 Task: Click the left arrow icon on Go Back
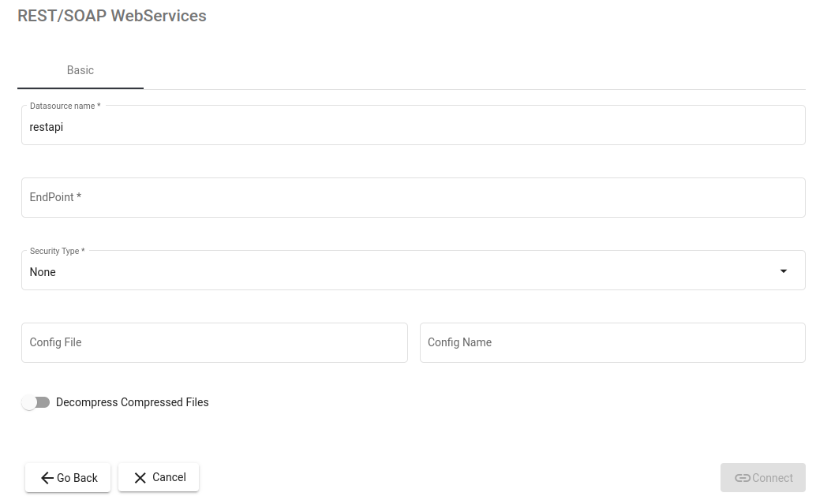point(47,478)
